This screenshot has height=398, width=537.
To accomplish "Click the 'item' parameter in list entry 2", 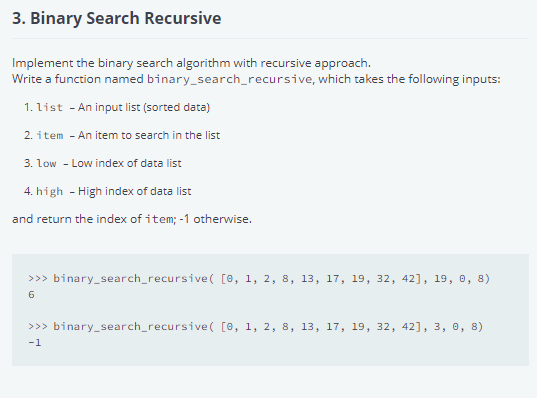I will click(50, 136).
